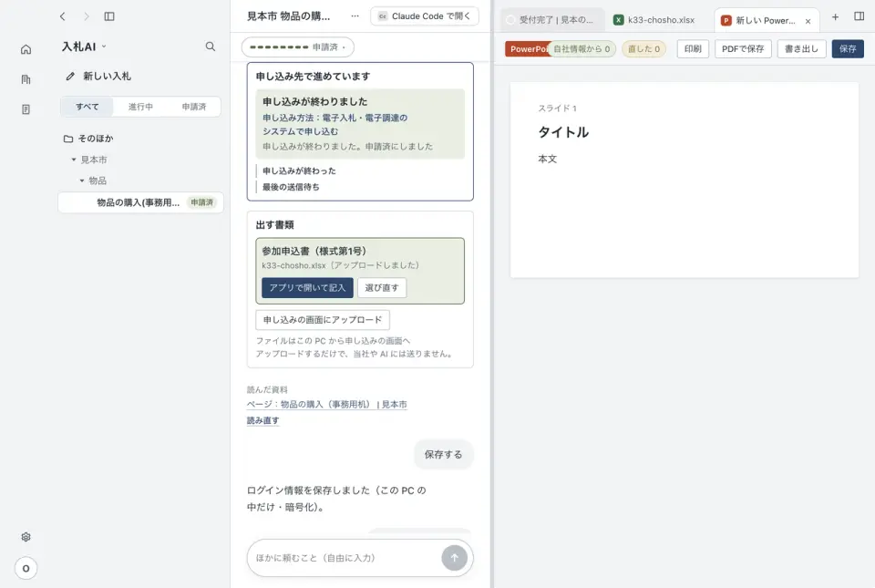Screen dimensions: 875x588
Task: Click the そのほか folder label
Action: click(x=96, y=139)
